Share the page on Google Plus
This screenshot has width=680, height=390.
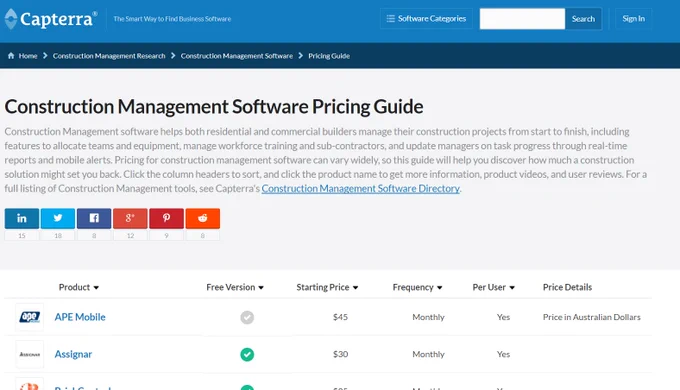[130, 218]
